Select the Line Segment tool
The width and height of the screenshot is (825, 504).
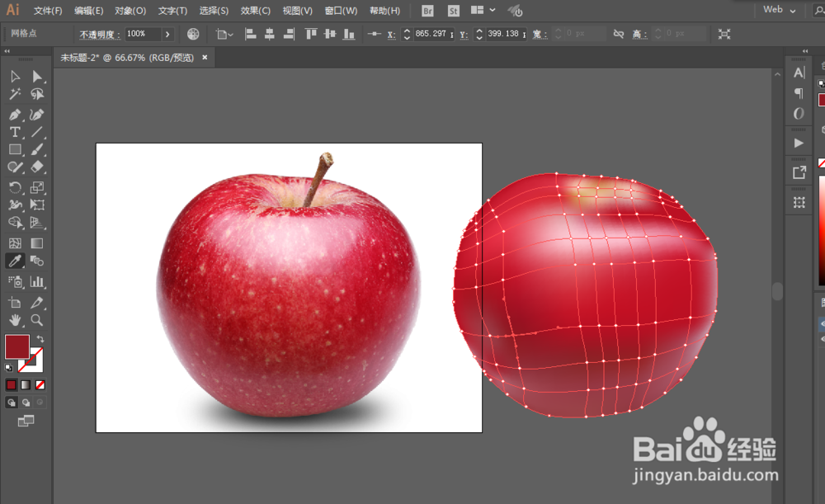pos(37,132)
